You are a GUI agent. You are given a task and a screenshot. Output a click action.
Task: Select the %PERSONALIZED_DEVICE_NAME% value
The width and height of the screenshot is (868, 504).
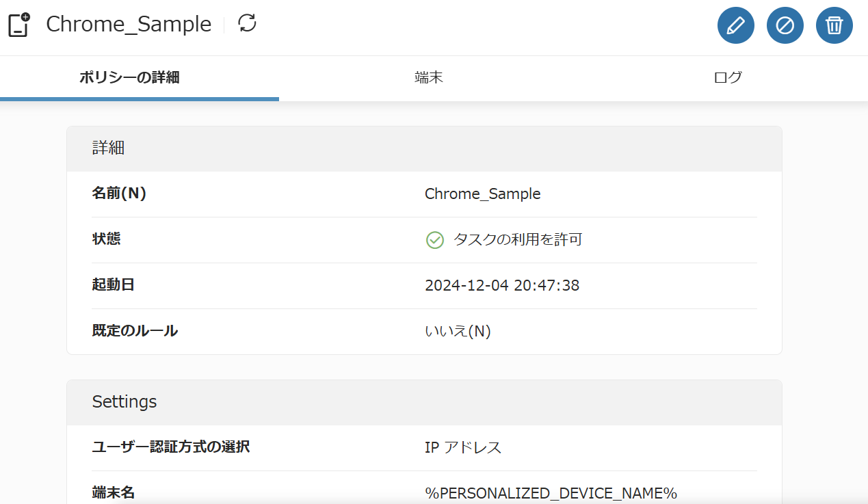pos(551,493)
